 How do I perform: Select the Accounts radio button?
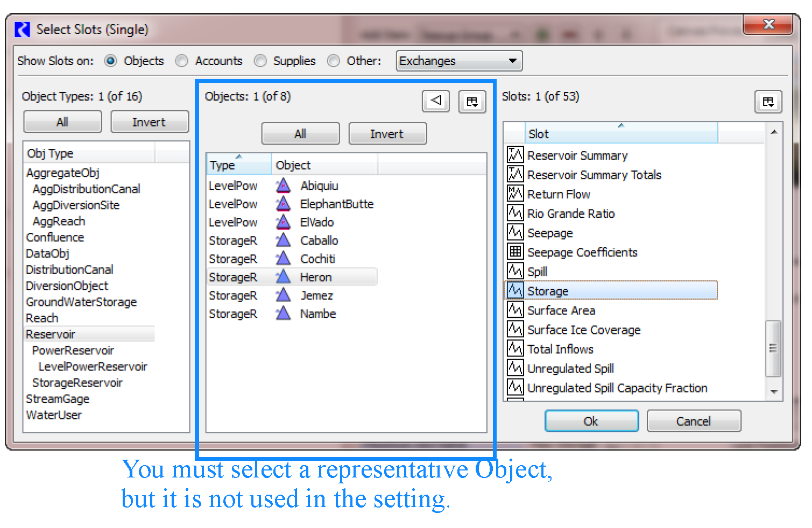182,61
